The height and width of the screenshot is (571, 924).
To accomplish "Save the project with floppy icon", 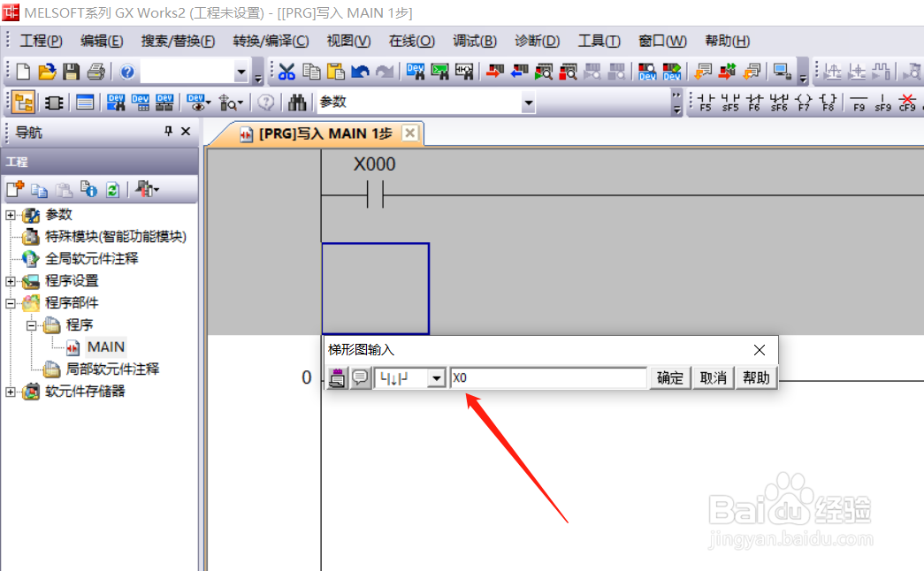I will point(72,72).
